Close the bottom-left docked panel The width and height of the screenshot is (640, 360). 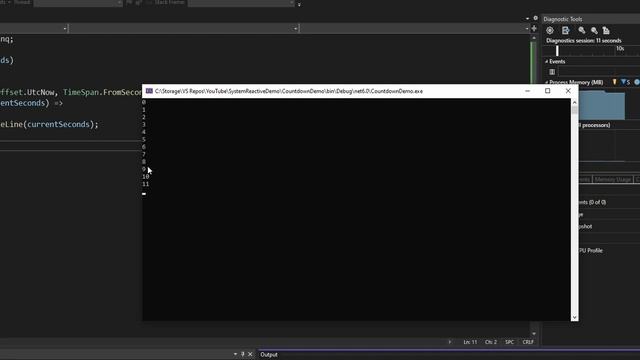tap(250, 354)
